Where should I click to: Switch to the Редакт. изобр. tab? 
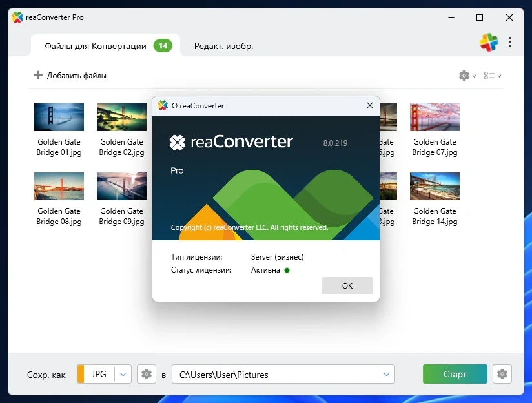tap(223, 46)
